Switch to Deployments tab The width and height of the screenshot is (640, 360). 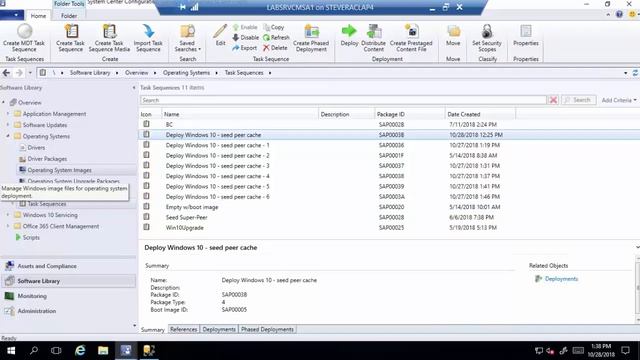pyautogui.click(x=219, y=329)
